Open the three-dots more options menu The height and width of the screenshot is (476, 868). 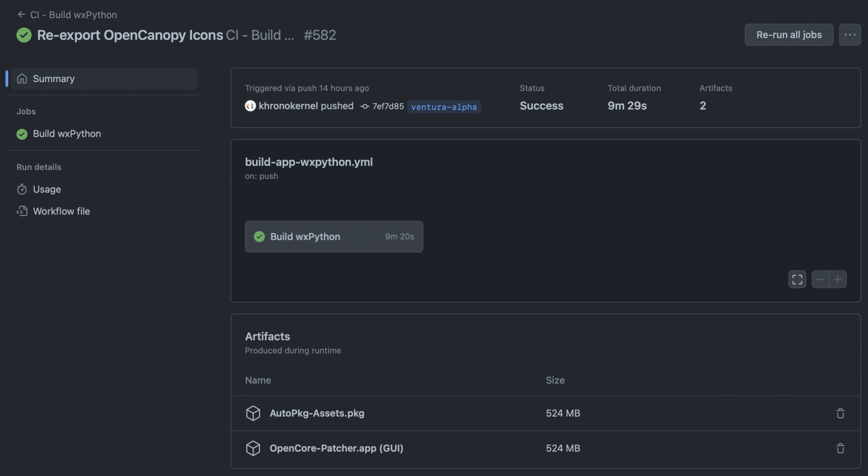point(850,35)
